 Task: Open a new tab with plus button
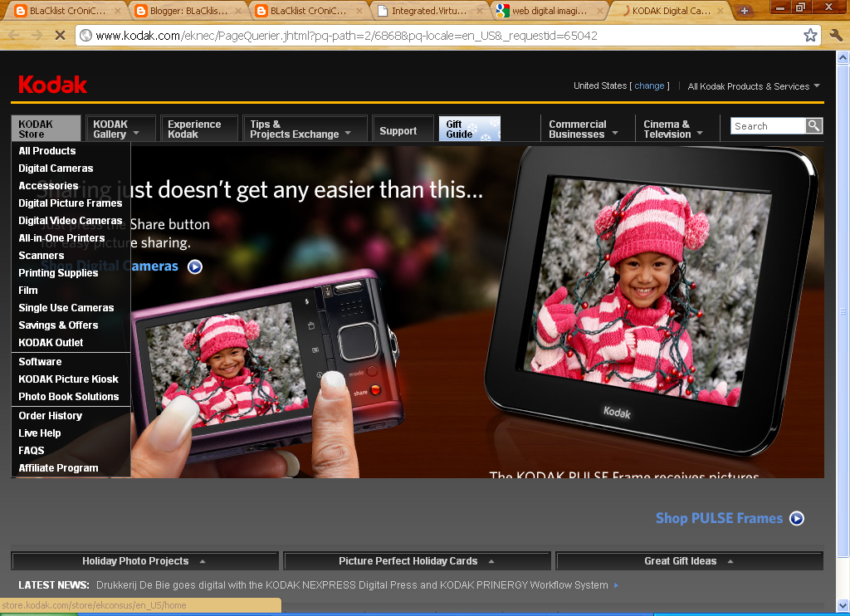coord(745,11)
